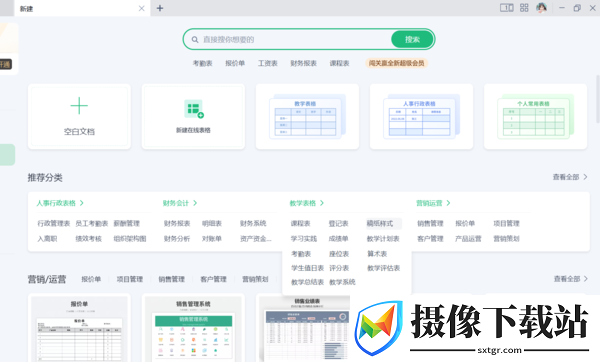Open the 报价单 template thumbnail
The height and width of the screenshot is (362, 600).
(x=79, y=328)
